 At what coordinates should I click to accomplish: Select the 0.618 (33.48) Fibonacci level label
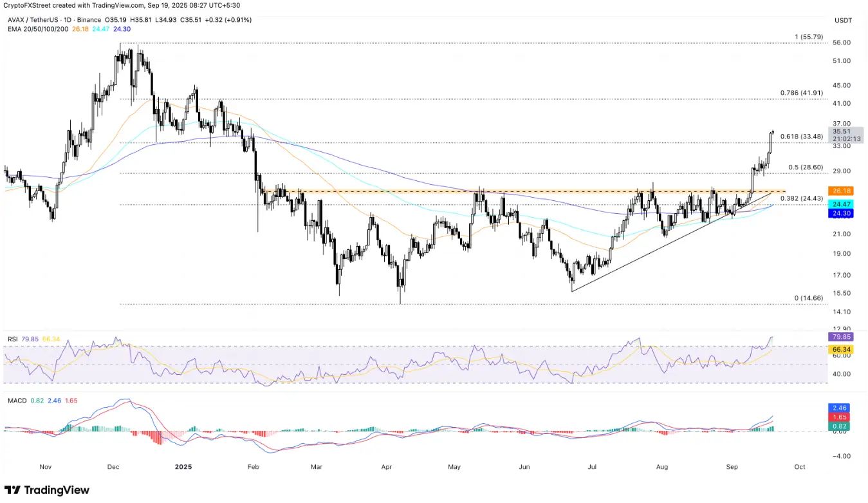coord(801,137)
